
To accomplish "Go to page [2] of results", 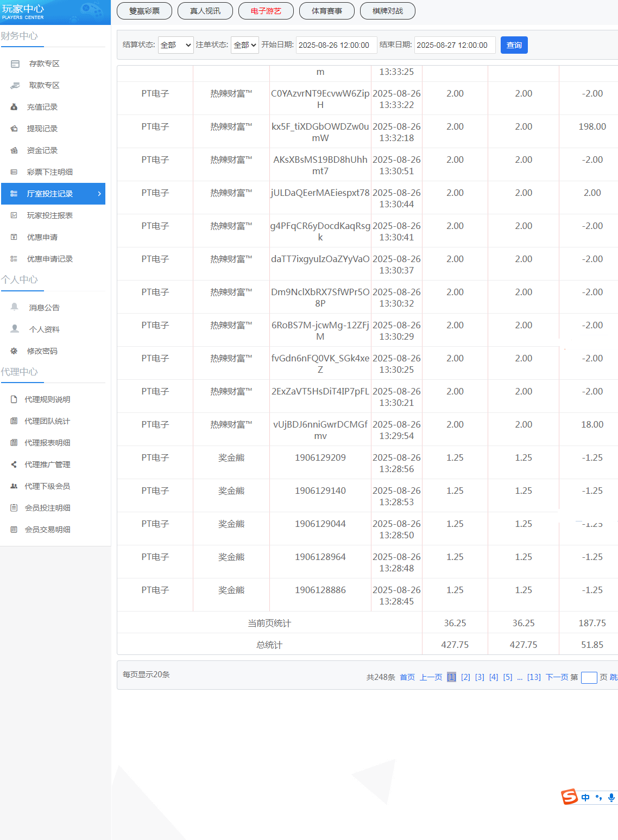I will [465, 677].
